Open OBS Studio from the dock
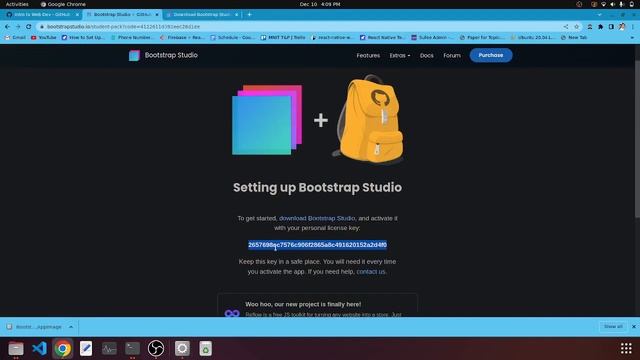 point(156,348)
